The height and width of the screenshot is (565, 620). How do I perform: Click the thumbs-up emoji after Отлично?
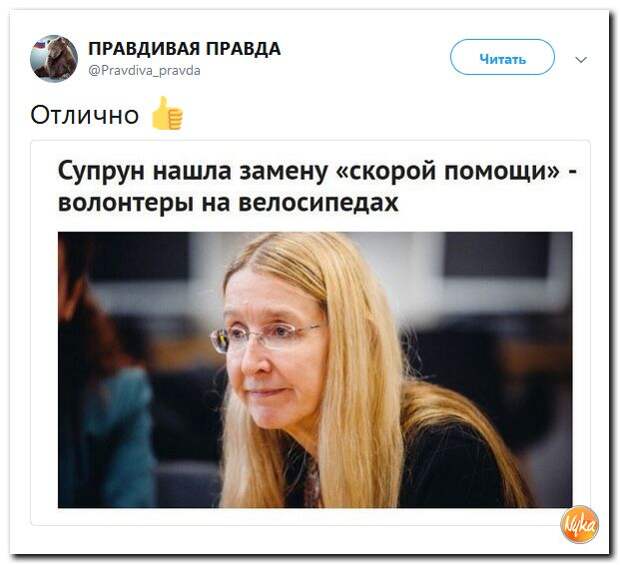click(167, 113)
